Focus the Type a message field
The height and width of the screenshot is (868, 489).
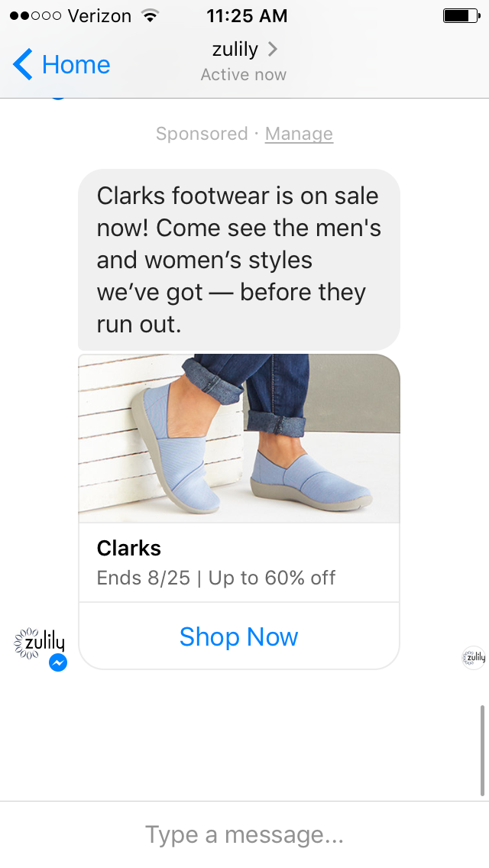point(244,835)
